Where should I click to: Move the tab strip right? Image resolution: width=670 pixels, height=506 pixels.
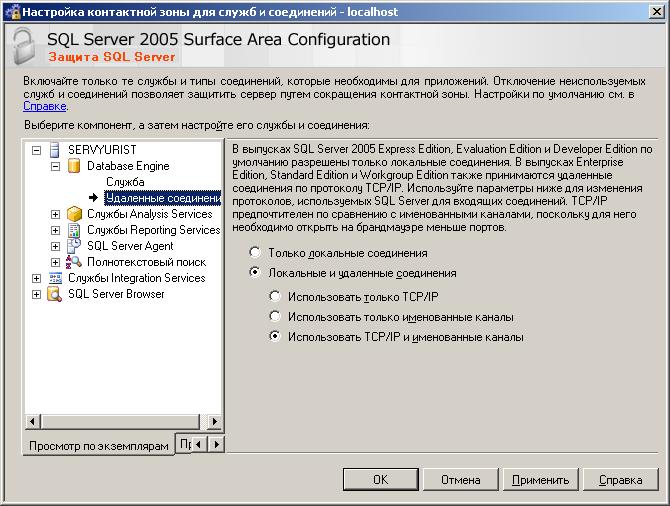coord(217,444)
